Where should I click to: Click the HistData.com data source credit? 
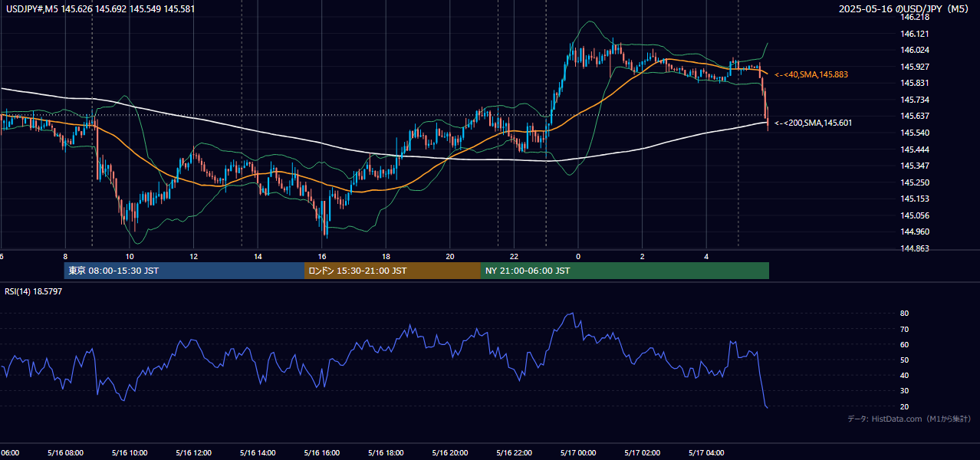(x=909, y=419)
